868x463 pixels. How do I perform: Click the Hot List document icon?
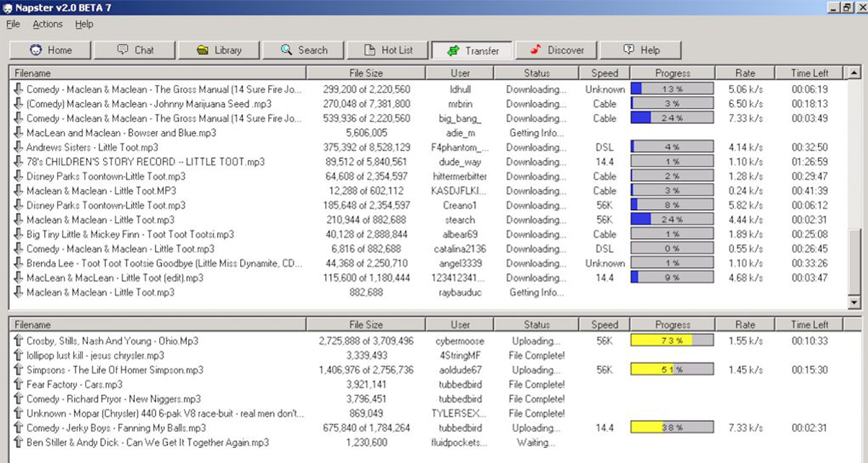[369, 50]
